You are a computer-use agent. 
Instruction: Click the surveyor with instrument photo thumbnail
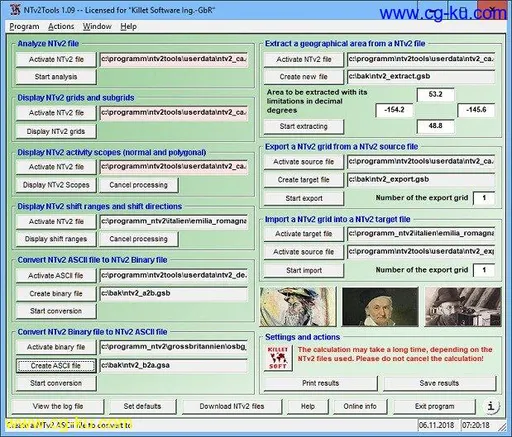[463, 307]
